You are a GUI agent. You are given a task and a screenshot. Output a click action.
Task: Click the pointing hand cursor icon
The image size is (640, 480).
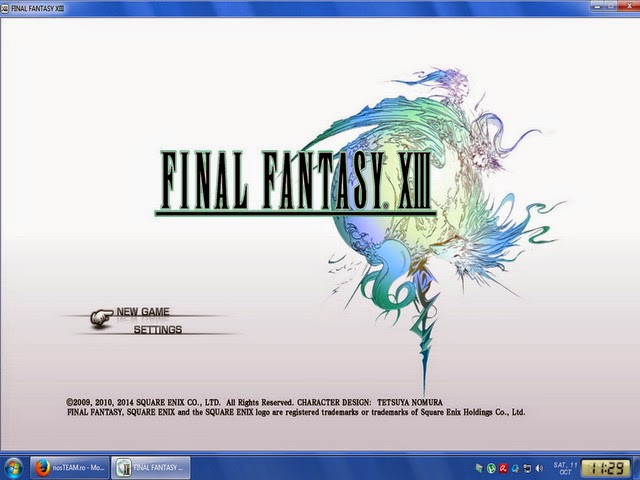tap(101, 317)
